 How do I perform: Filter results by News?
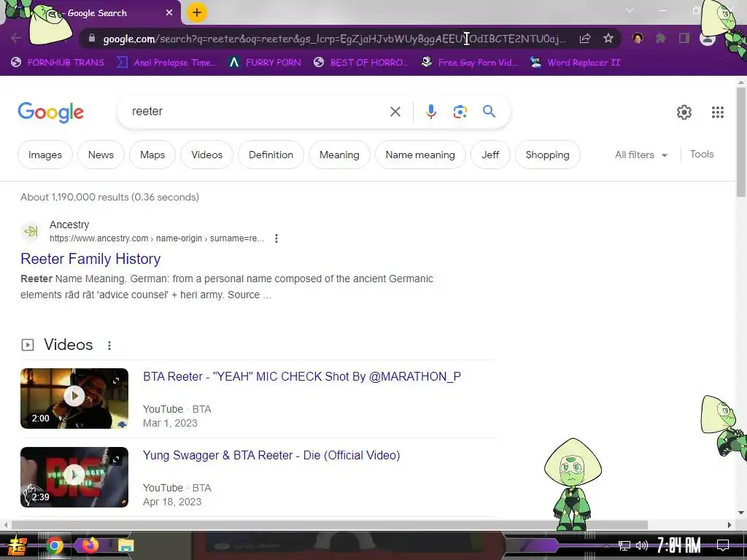[101, 155]
